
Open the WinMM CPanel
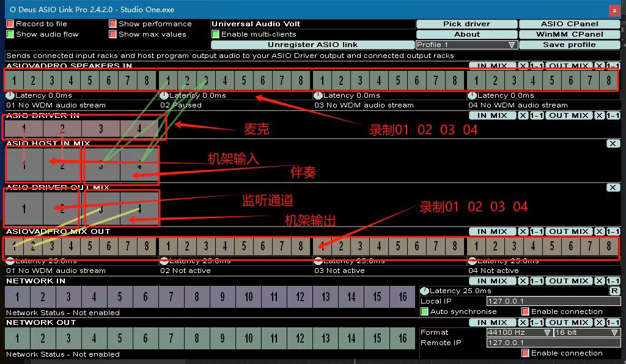click(570, 34)
